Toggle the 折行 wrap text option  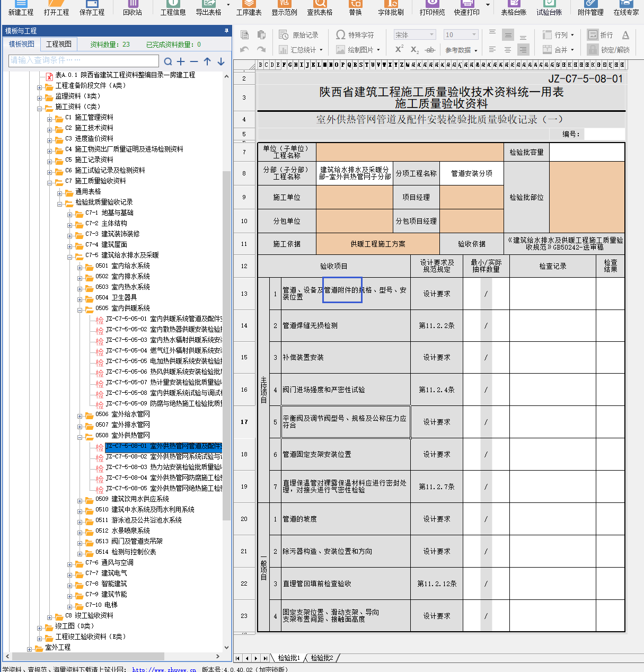click(x=601, y=35)
